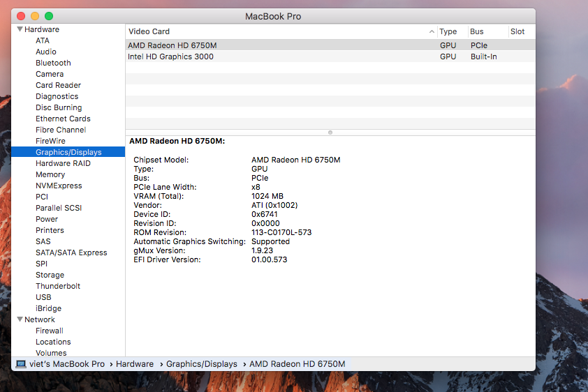Select SAS in the sidebar
This screenshot has height=392, width=588.
(43, 241)
